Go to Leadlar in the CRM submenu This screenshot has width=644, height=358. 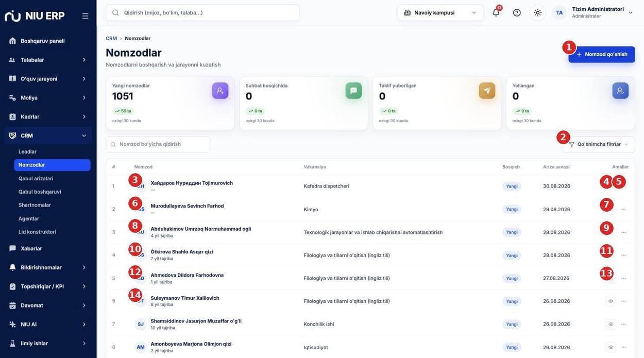pos(52,151)
